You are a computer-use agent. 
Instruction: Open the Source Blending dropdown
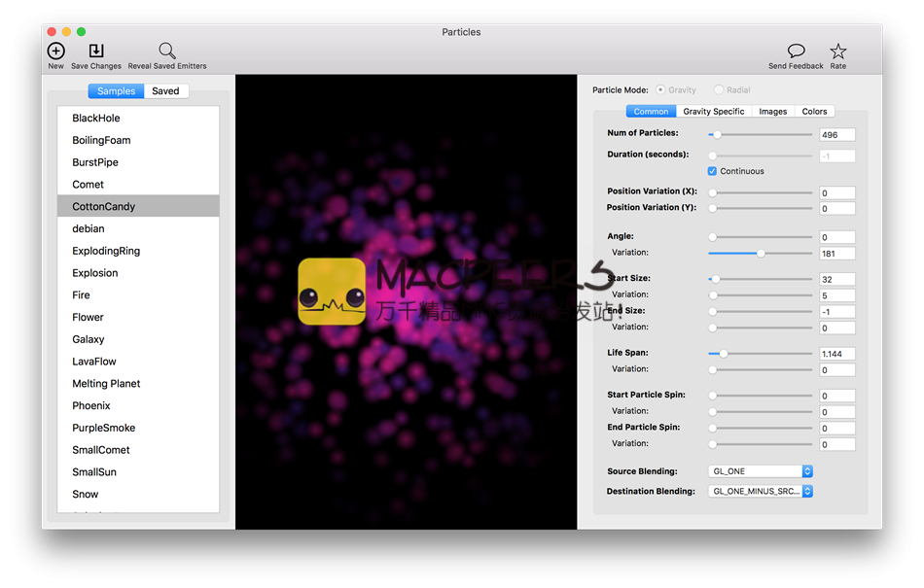click(760, 471)
